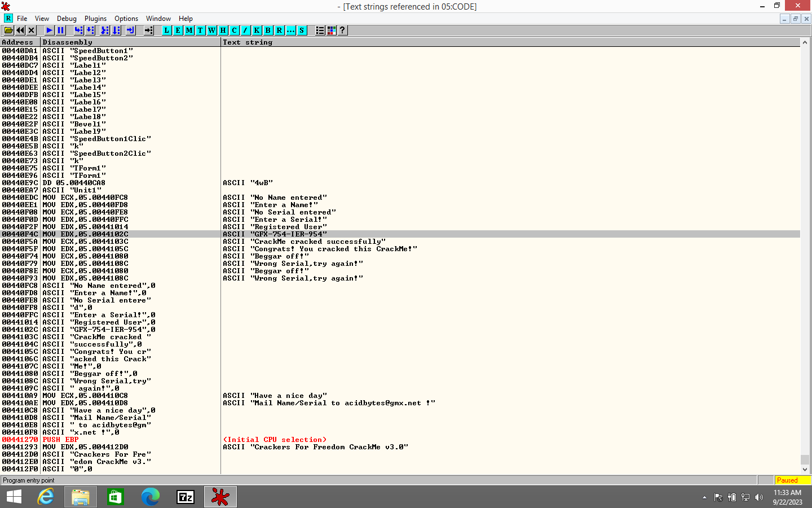This screenshot has height=508, width=812.
Task: Click the Paused status indicator
Action: 792,480
